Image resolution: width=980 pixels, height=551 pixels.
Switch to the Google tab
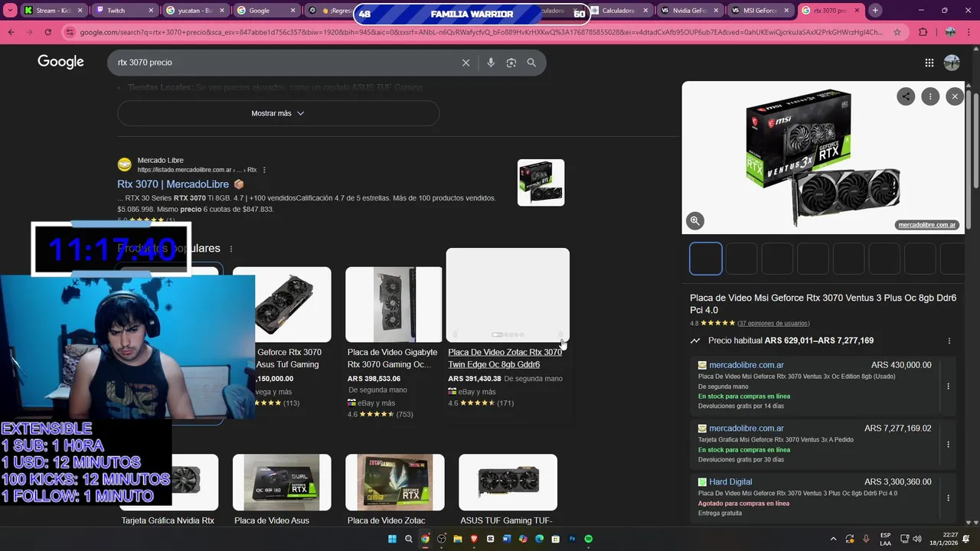click(x=267, y=11)
